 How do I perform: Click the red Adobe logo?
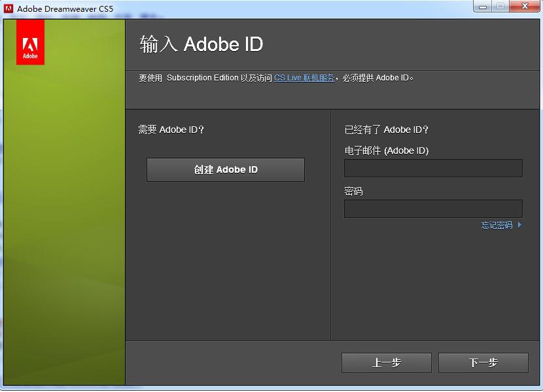tap(31, 42)
